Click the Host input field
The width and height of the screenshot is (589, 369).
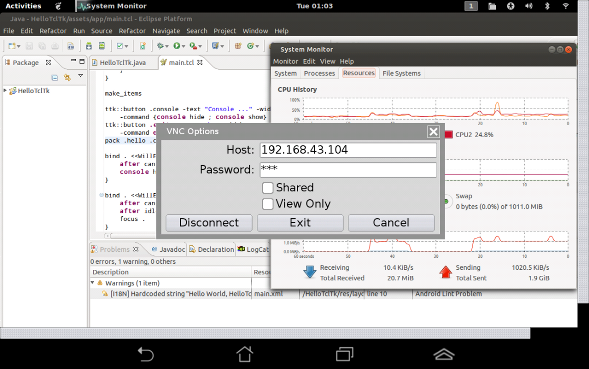[348, 150]
